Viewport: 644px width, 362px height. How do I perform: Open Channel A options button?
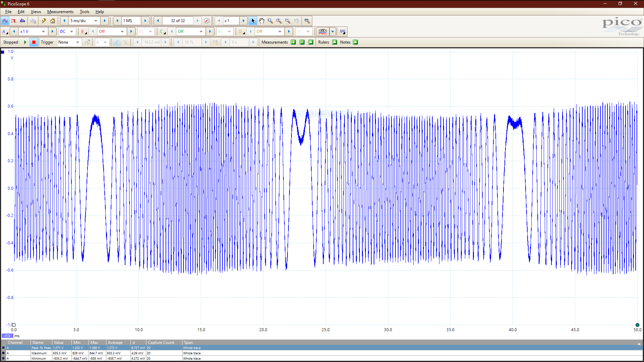click(5, 32)
